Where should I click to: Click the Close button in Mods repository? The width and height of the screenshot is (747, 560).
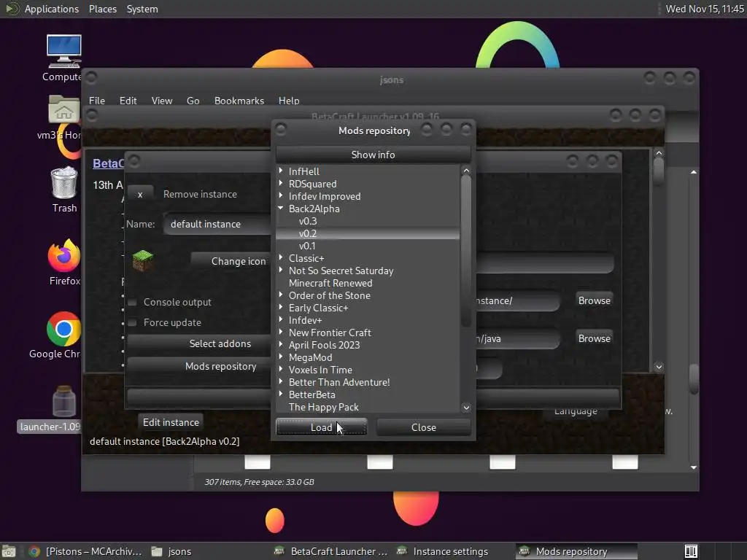pyautogui.click(x=424, y=427)
